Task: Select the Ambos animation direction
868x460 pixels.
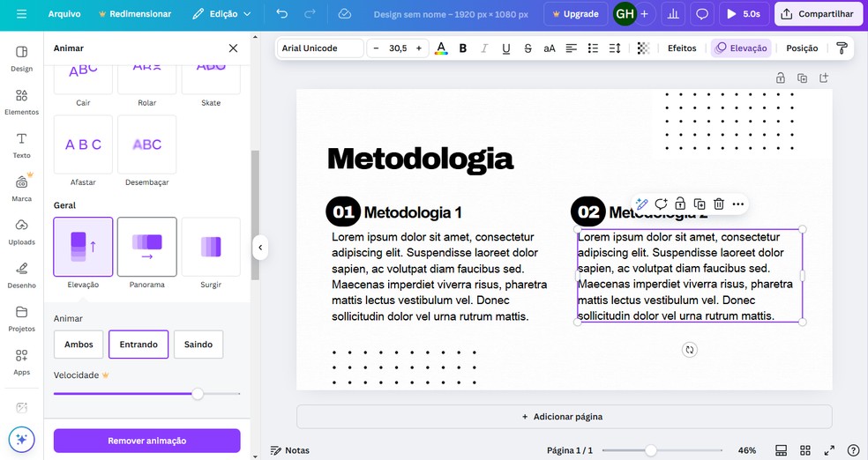Action: pos(79,345)
